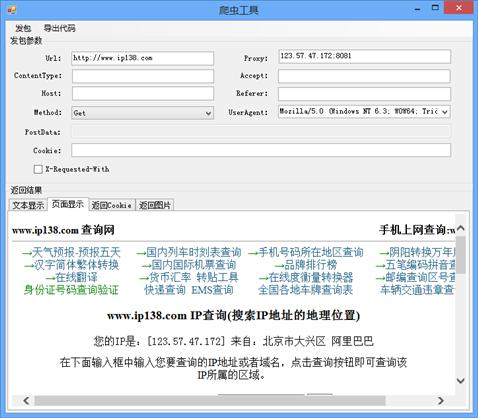
Task: Switch to the 返回Cookie tab
Action: [111, 205]
